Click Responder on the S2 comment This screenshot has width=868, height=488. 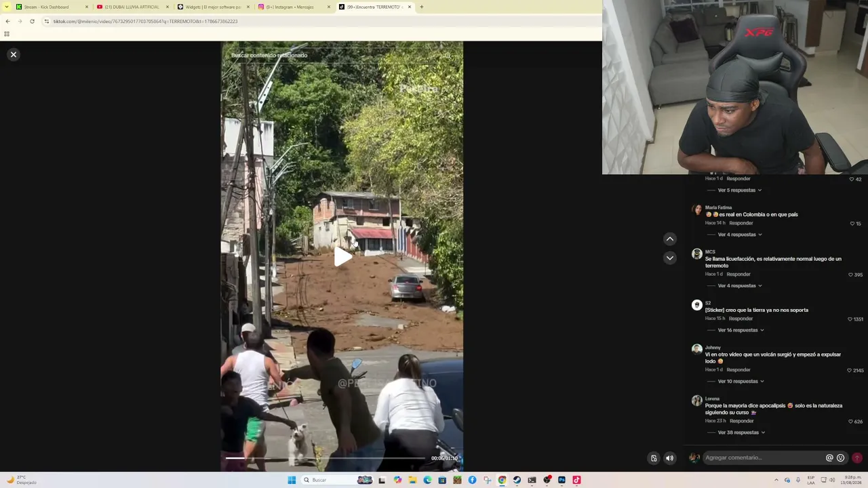741,319
